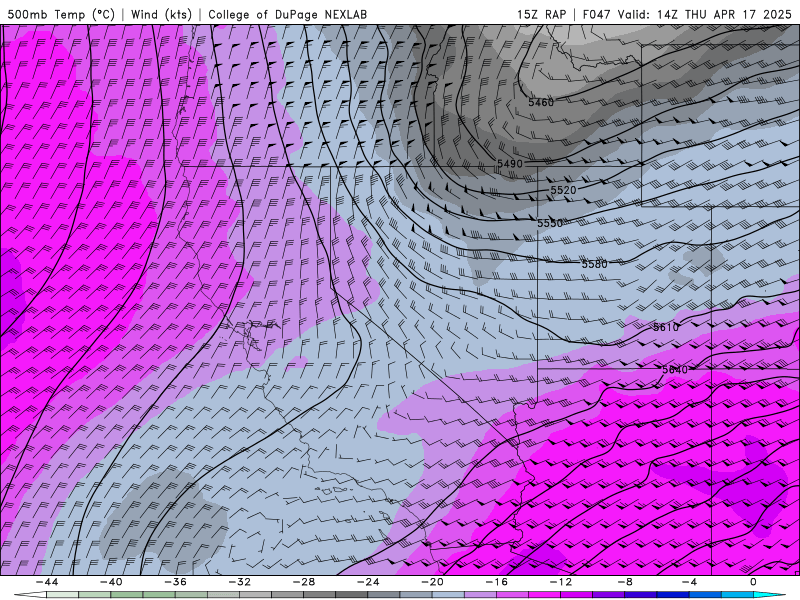The image size is (800, 600).
Task: Click the -20 color scale label
Action: pos(432,582)
